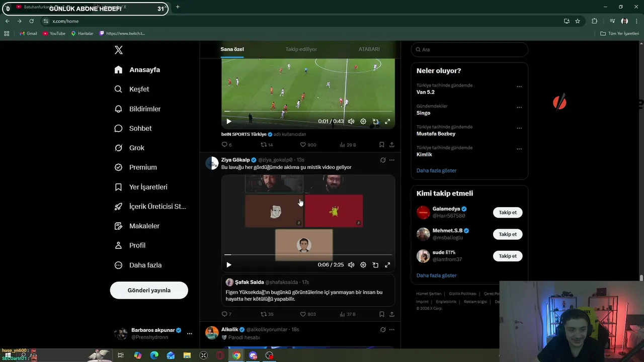Screen dimensions: 644x362
Task: Play the beIN SPORTS football video
Action: (x=229, y=121)
